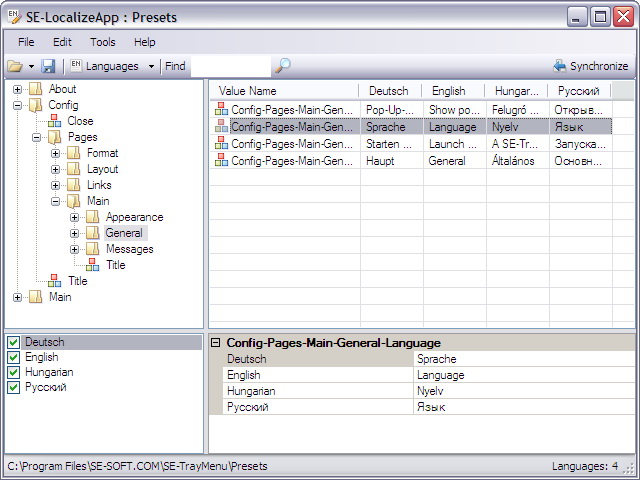
Task: Select the Format folder in tree
Action: pos(102,153)
